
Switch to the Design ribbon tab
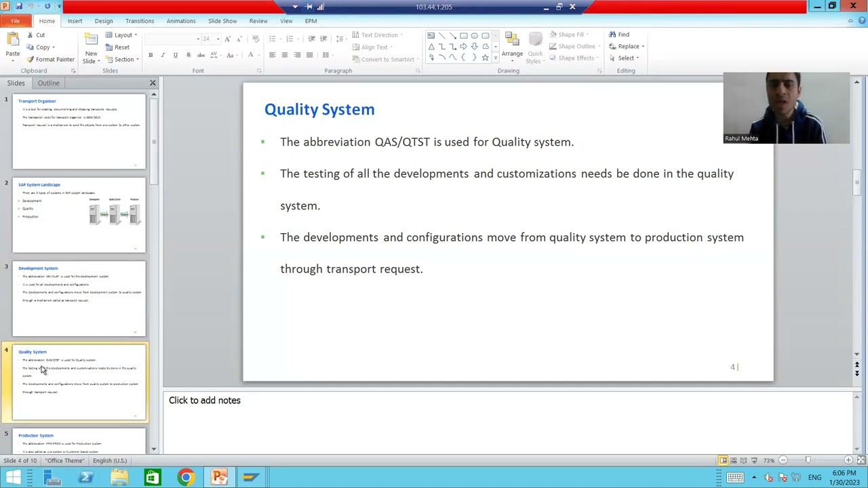pos(104,21)
